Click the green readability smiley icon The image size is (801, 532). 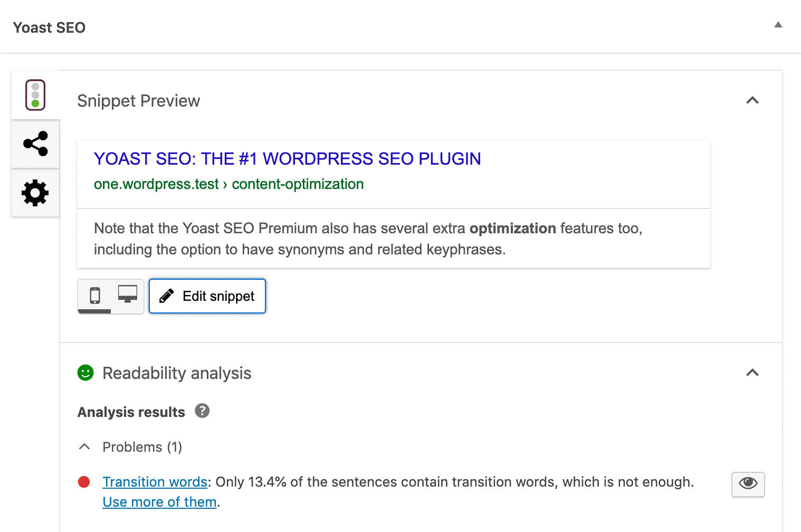click(x=85, y=373)
